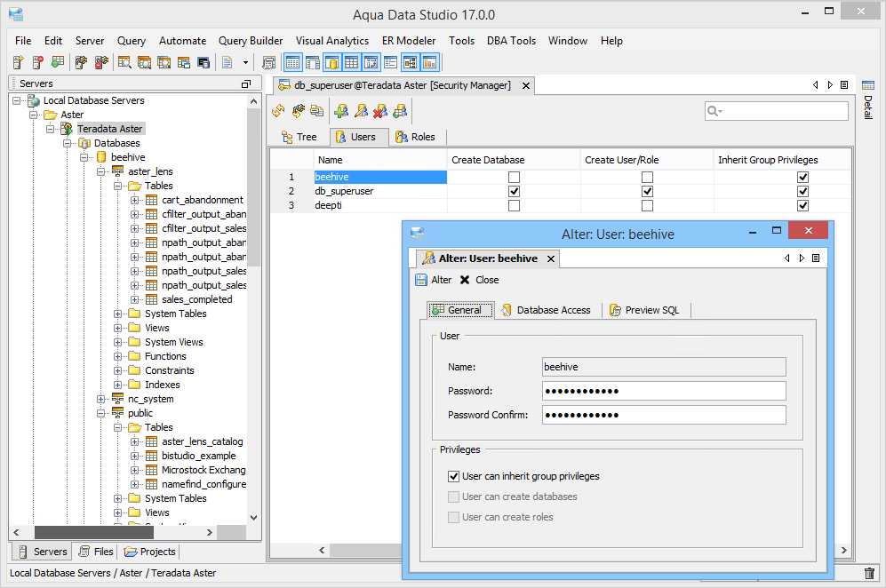Collapse the Aster folder node
The height and width of the screenshot is (588, 886).
tap(34, 115)
